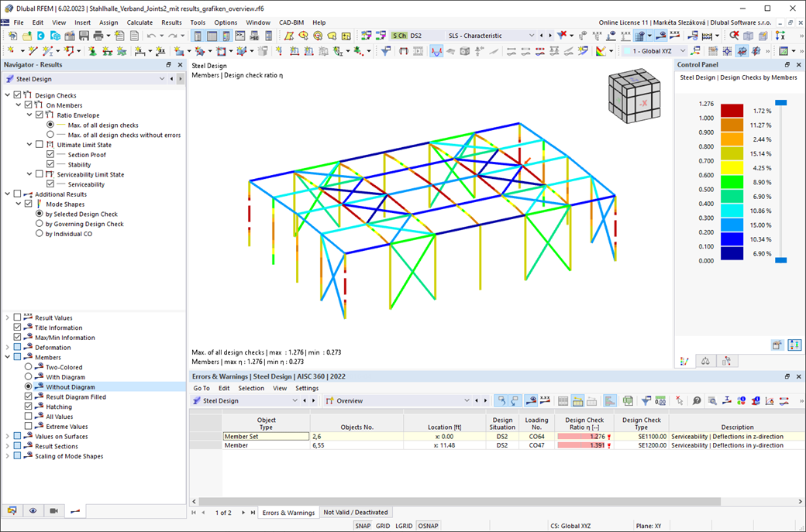Switch to the Not Valid / Deactivated tab
The width and height of the screenshot is (806, 532).
356,512
